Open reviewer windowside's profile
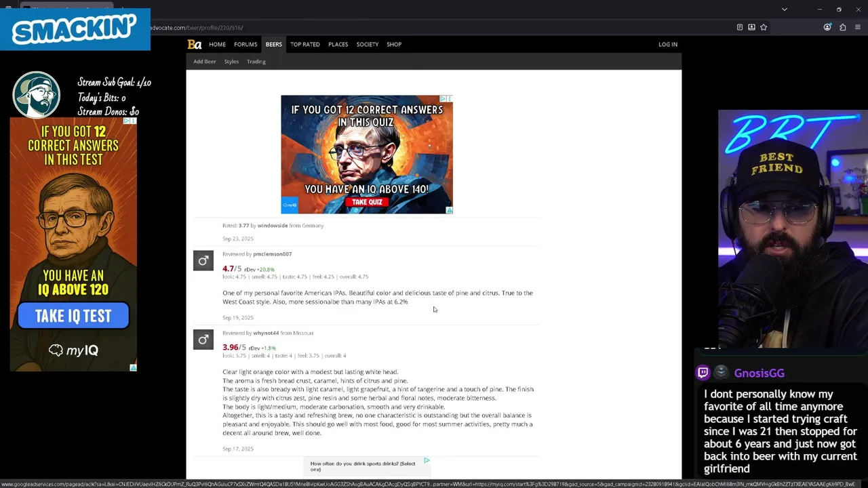The height and width of the screenshot is (488, 868). click(x=273, y=226)
